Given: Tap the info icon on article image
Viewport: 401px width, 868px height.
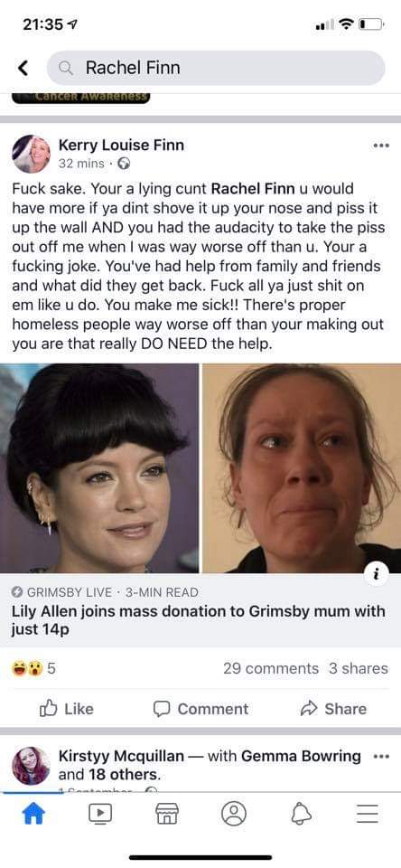Looking at the screenshot, I should [x=377, y=575].
